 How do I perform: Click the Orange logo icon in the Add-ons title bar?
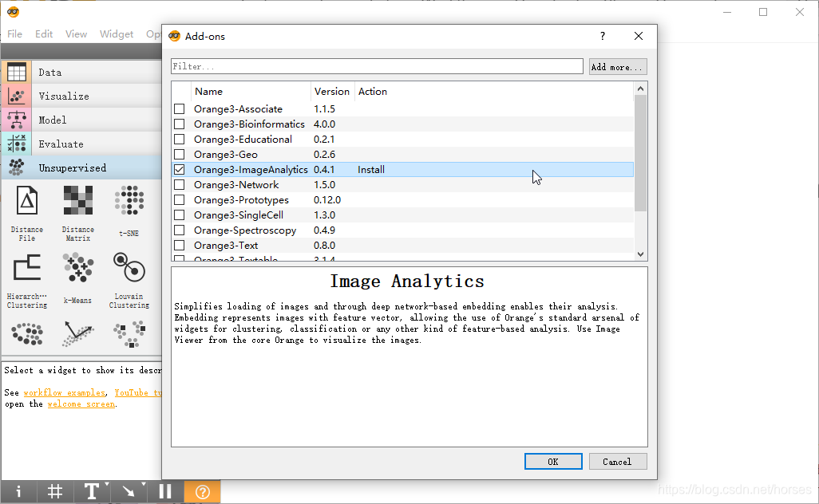[x=175, y=36]
